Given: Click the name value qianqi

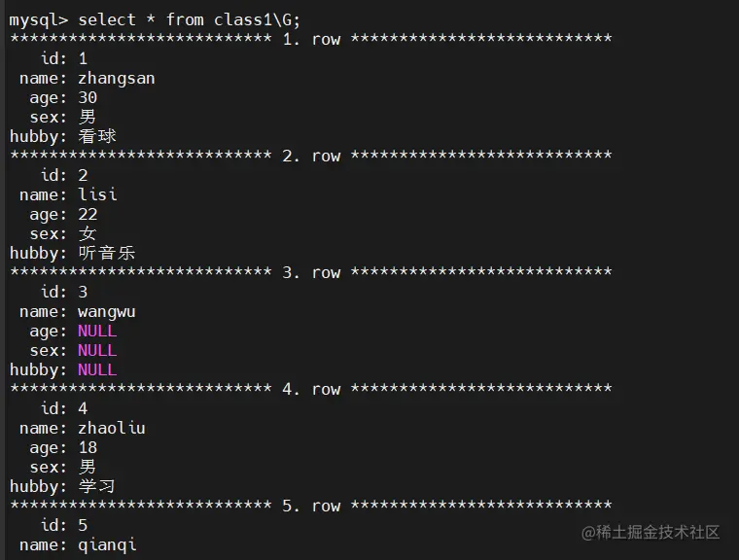Looking at the screenshot, I should tap(107, 544).
